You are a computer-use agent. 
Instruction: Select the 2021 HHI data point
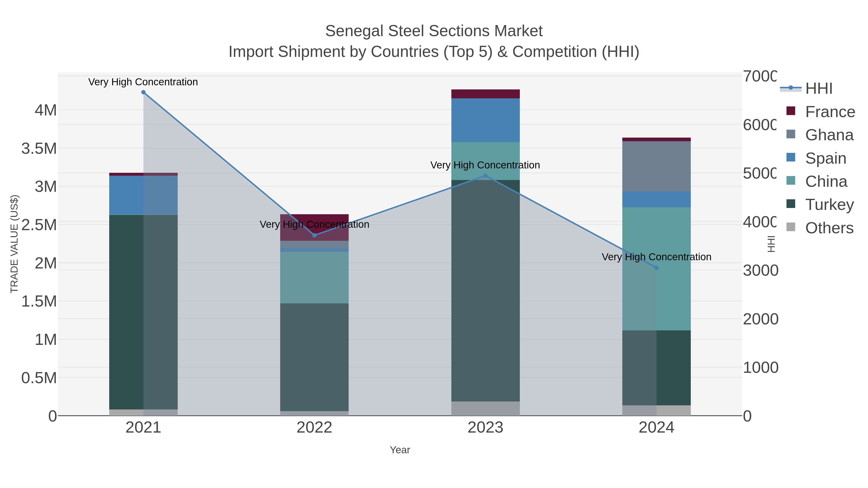(143, 92)
